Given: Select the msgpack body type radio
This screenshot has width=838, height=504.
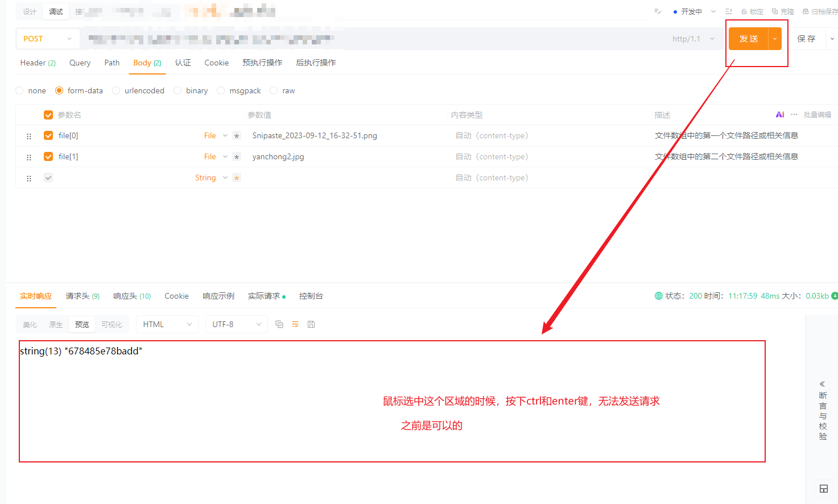Looking at the screenshot, I should (221, 90).
